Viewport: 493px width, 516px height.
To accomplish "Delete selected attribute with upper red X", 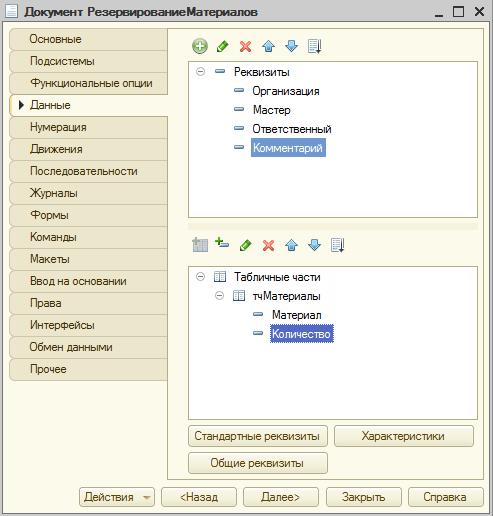I will 245,46.
